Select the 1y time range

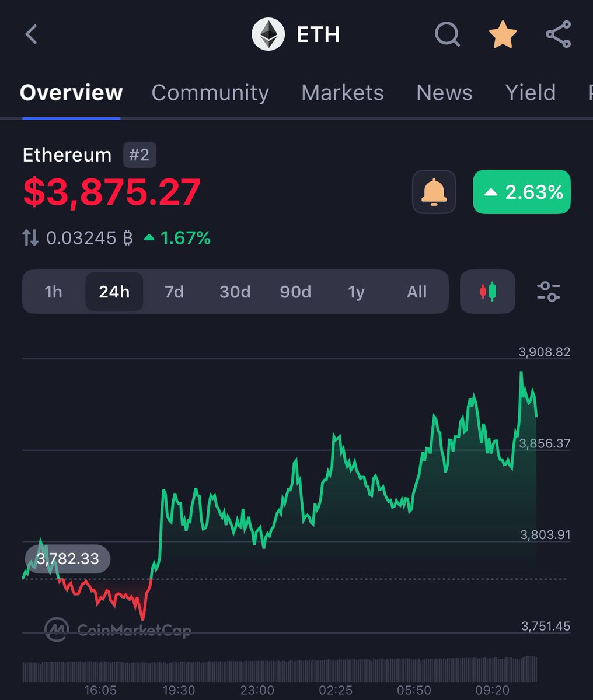point(356,292)
